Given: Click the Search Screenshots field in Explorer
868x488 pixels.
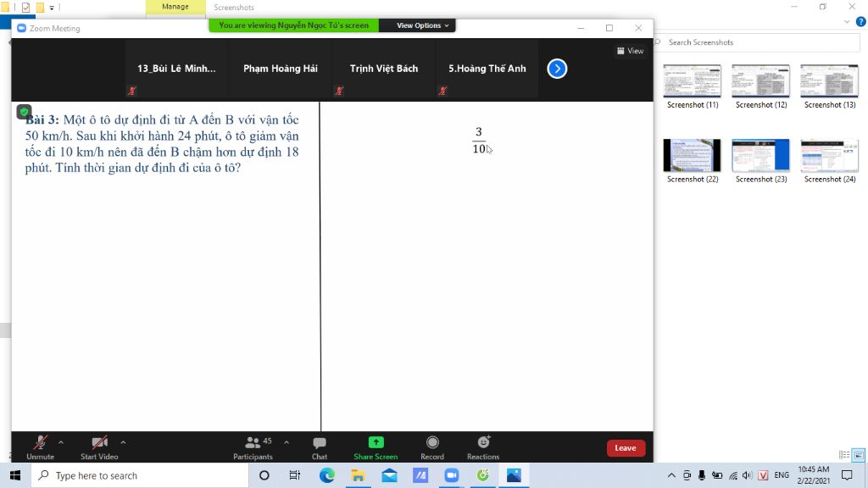Looking at the screenshot, I should coord(757,42).
